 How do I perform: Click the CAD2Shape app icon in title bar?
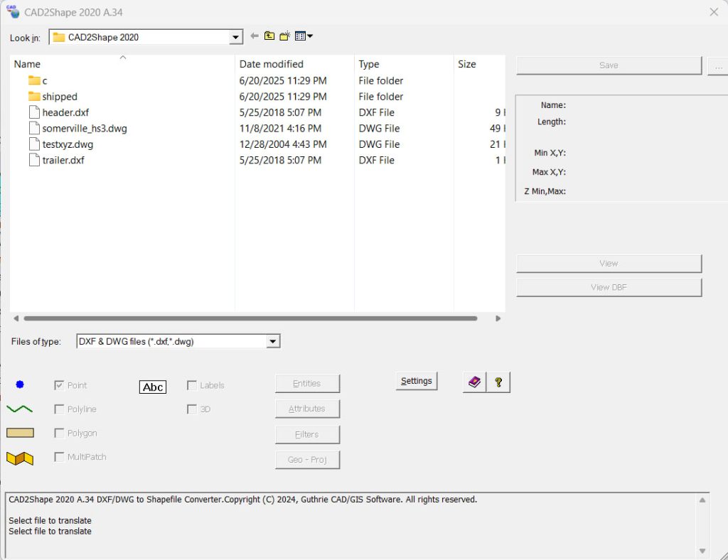tap(13, 11)
